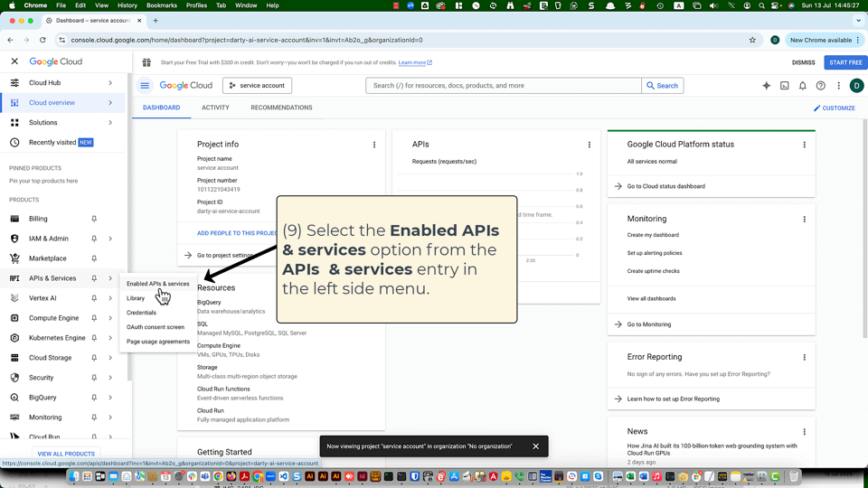Viewport: 868px width, 488px height.
Task: Expand the Cloud overview chevron
Action: (x=110, y=103)
